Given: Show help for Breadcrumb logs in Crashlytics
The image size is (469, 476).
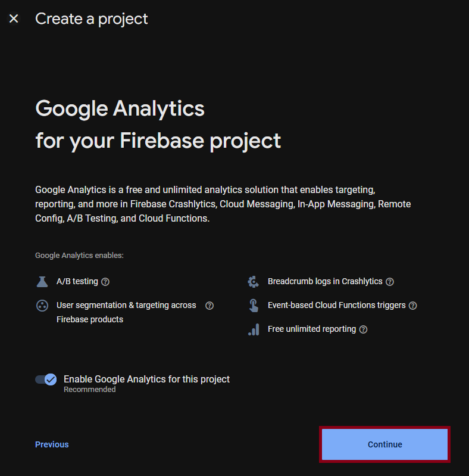Looking at the screenshot, I should coord(389,282).
